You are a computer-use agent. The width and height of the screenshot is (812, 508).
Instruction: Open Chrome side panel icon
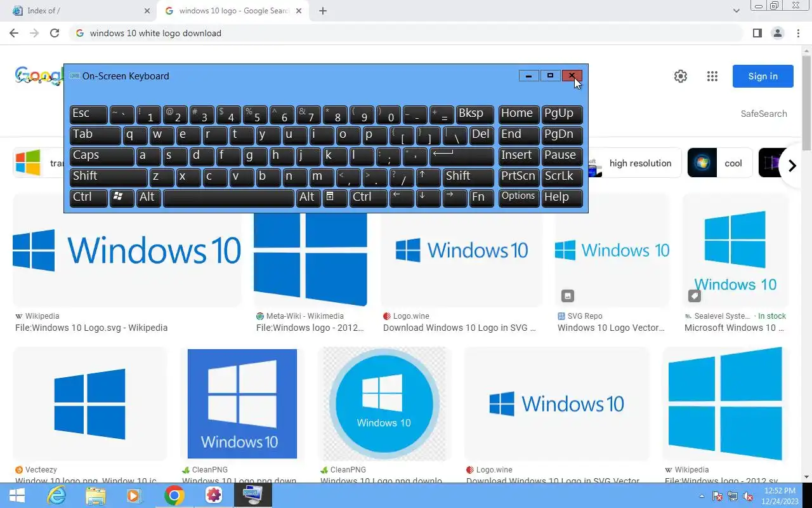(757, 33)
